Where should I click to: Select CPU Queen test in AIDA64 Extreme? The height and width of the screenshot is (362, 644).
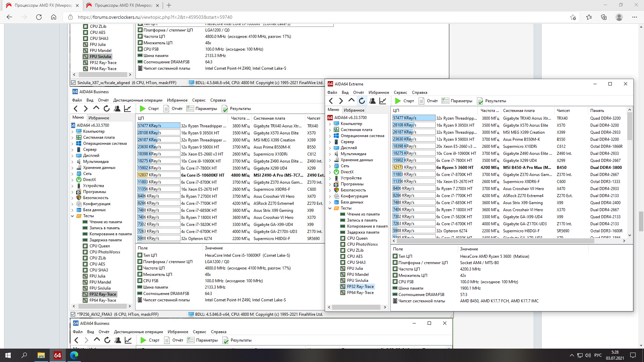tap(357, 238)
